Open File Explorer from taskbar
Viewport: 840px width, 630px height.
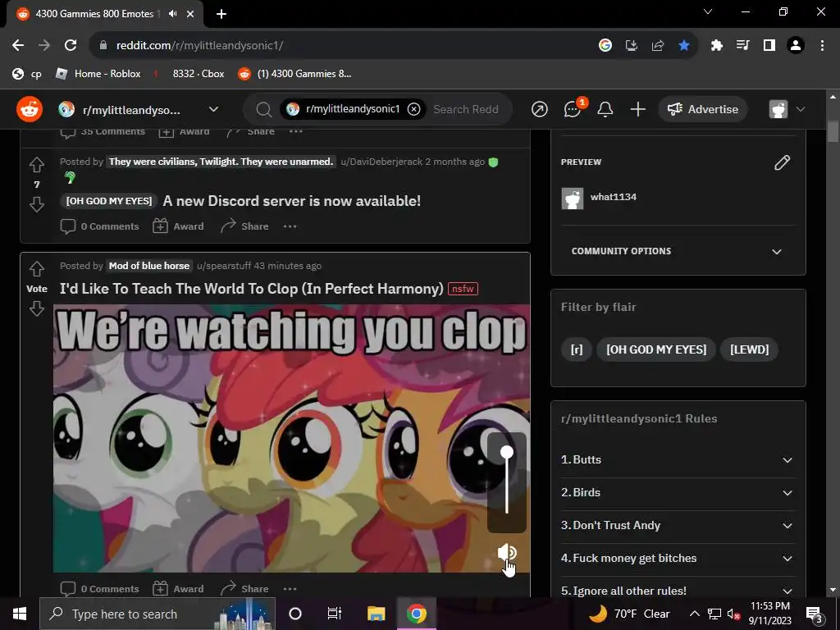(x=376, y=614)
